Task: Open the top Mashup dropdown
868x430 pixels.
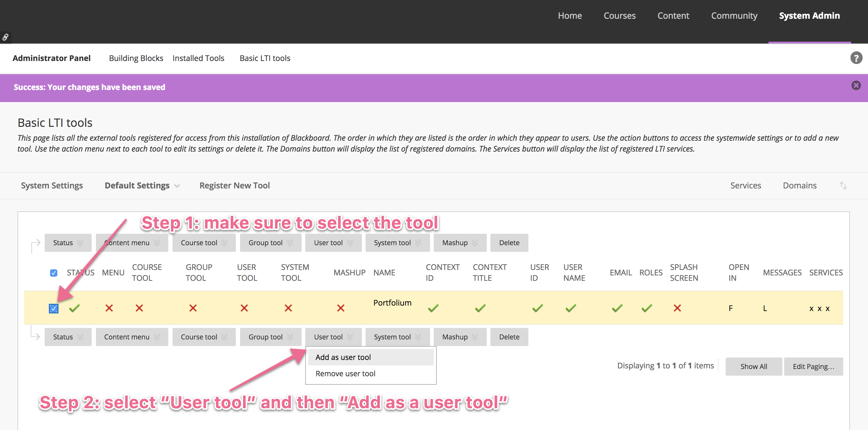Action: (460, 243)
